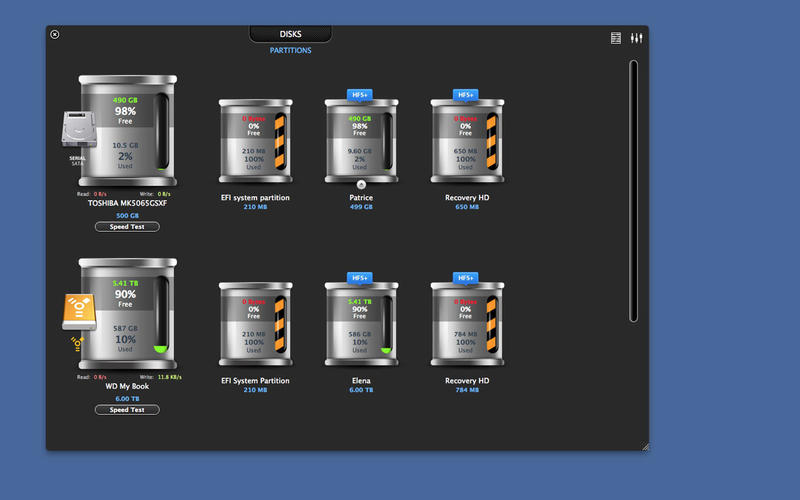The width and height of the screenshot is (800, 500).
Task: Select the Elena partition cylinder
Action: (361, 324)
